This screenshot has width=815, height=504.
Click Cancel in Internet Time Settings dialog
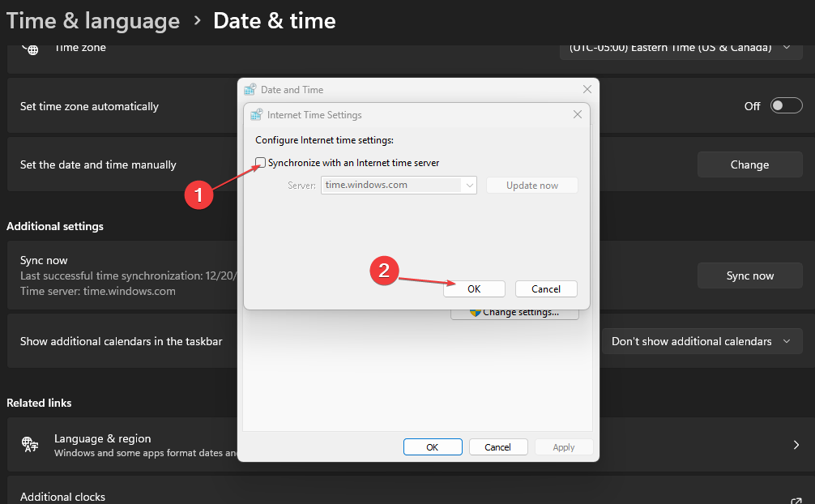[546, 288]
